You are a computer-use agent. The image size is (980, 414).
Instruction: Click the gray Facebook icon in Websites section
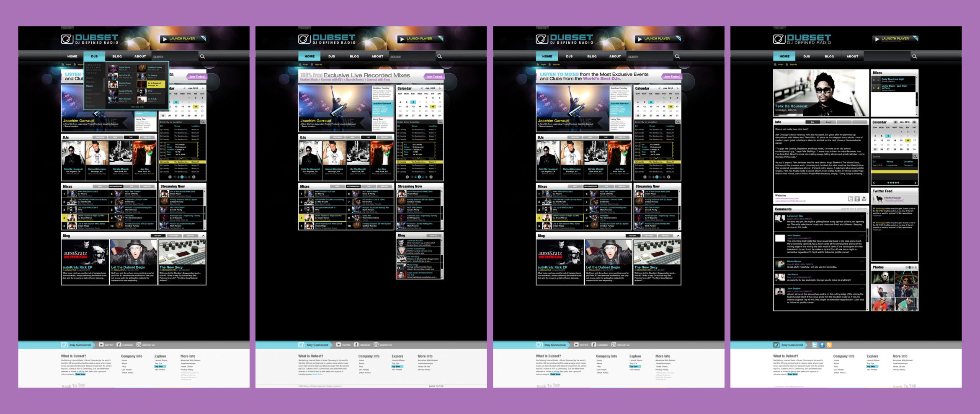coord(857,199)
